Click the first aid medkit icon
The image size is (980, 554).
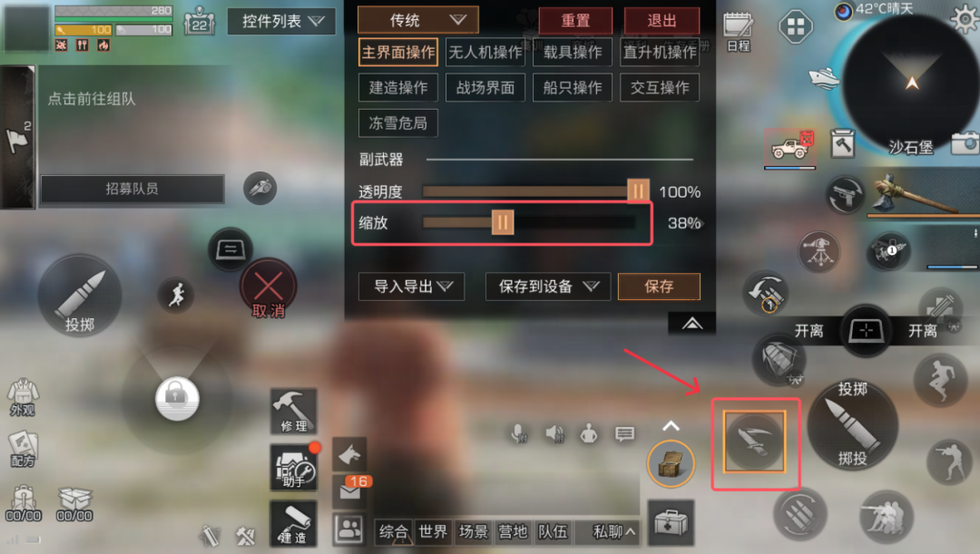671,522
